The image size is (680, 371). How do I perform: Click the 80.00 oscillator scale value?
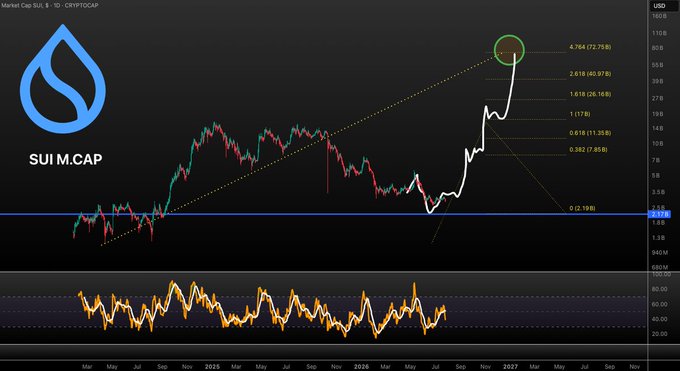point(660,289)
